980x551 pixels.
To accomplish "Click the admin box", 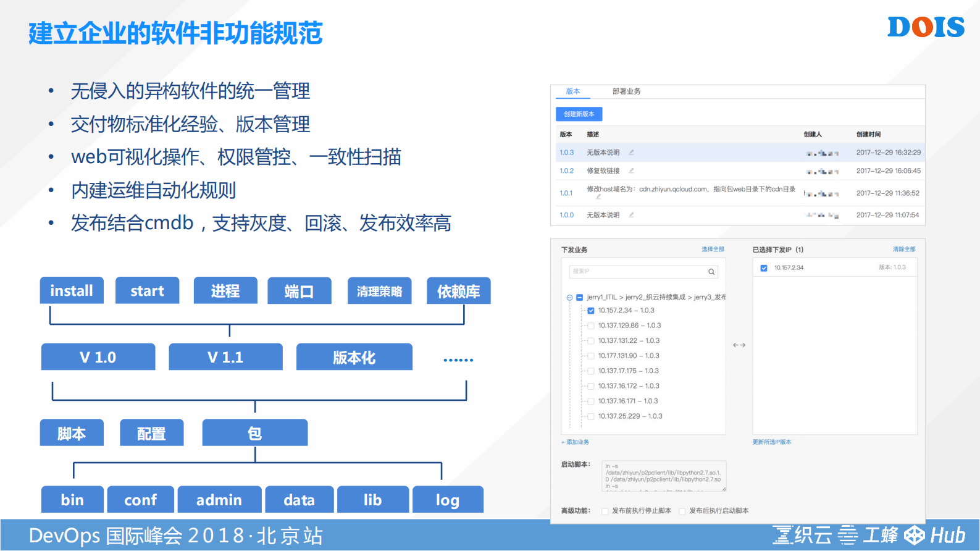I will (x=219, y=500).
